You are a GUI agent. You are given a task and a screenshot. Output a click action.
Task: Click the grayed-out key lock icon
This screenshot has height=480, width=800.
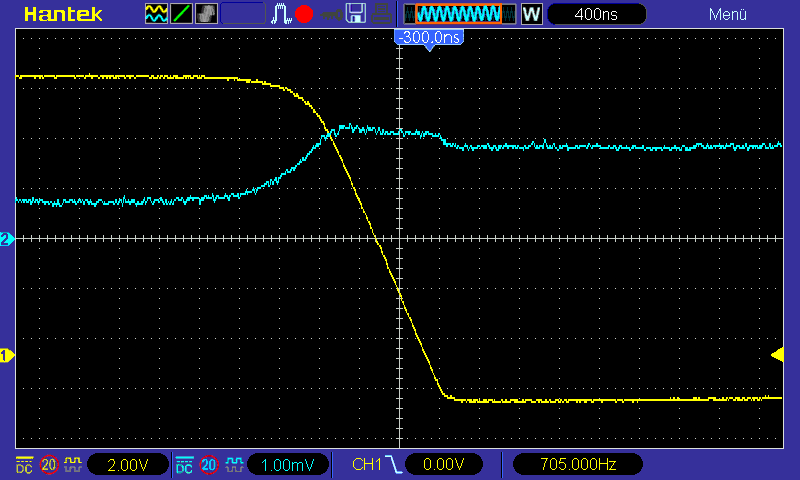coord(331,15)
